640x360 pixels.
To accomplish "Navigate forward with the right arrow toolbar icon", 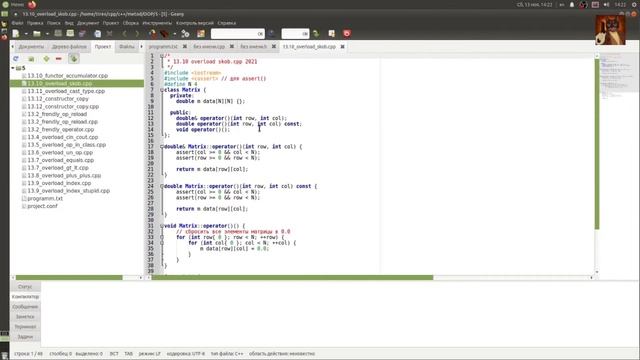I will click(x=137, y=34).
